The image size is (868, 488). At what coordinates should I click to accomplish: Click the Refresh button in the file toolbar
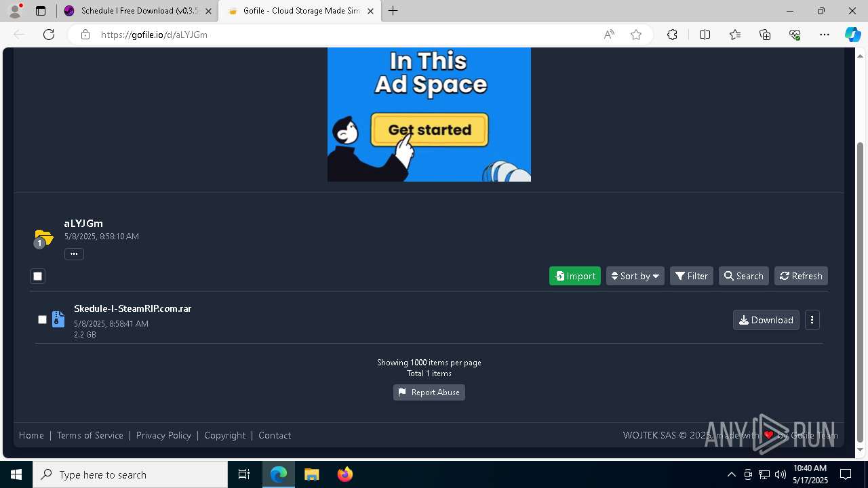(801, 276)
